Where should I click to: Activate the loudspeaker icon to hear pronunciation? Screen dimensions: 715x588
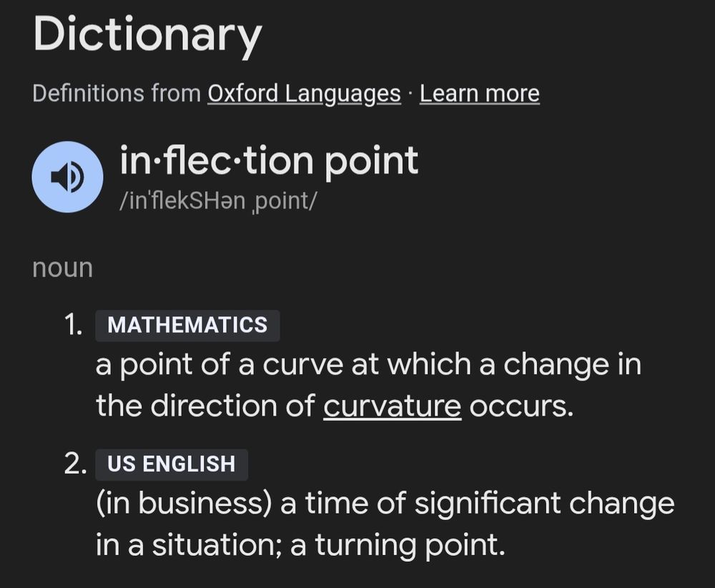pyautogui.click(x=66, y=177)
